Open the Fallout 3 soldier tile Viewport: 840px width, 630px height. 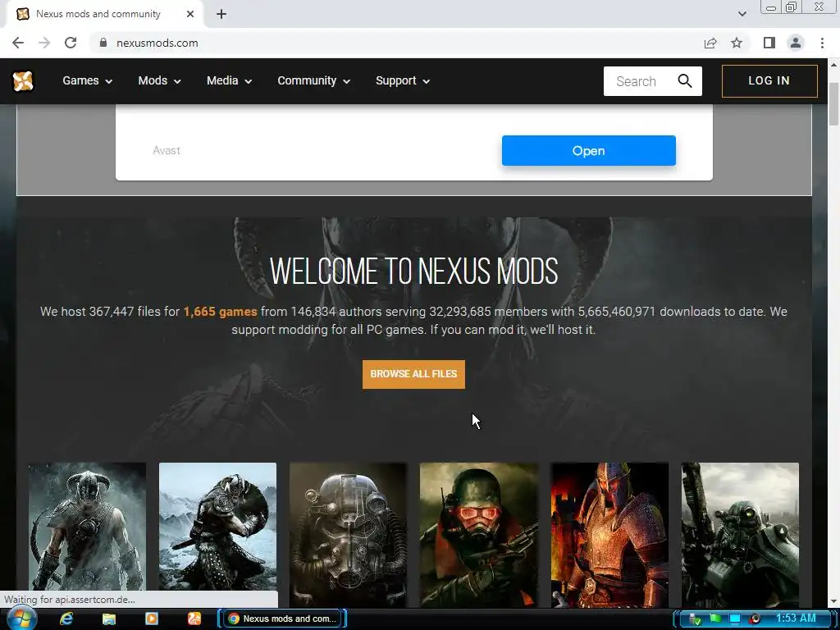pyautogui.click(x=740, y=535)
